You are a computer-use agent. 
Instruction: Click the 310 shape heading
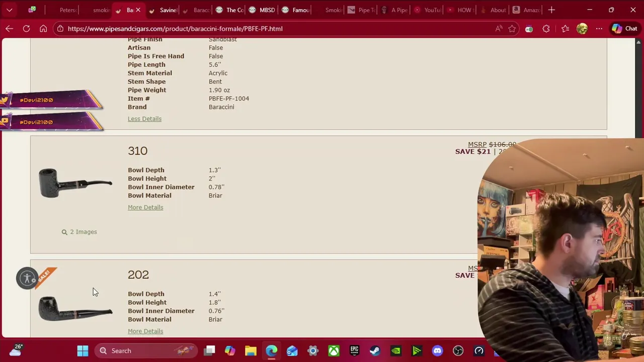pos(137,151)
